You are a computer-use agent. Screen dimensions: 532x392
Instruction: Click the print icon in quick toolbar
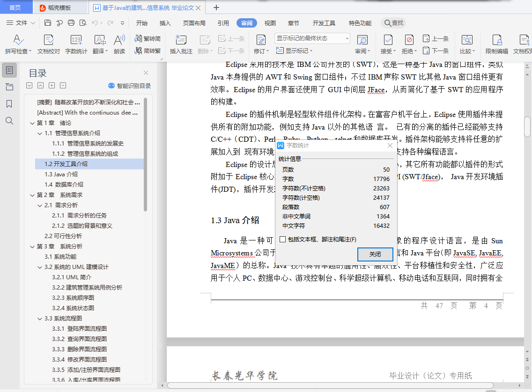[71, 23]
